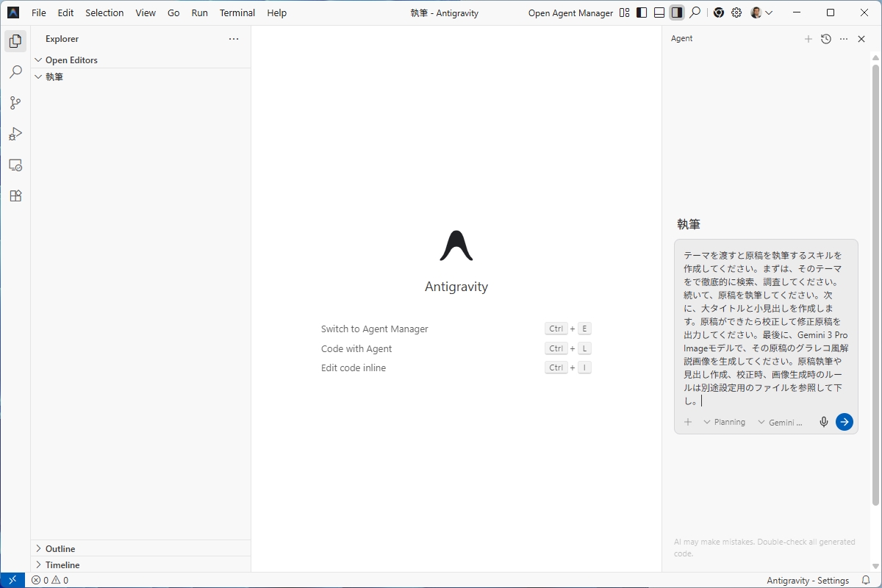The image size is (882, 588).
Task: Toggle the primary sidebar visibility
Action: coord(641,12)
